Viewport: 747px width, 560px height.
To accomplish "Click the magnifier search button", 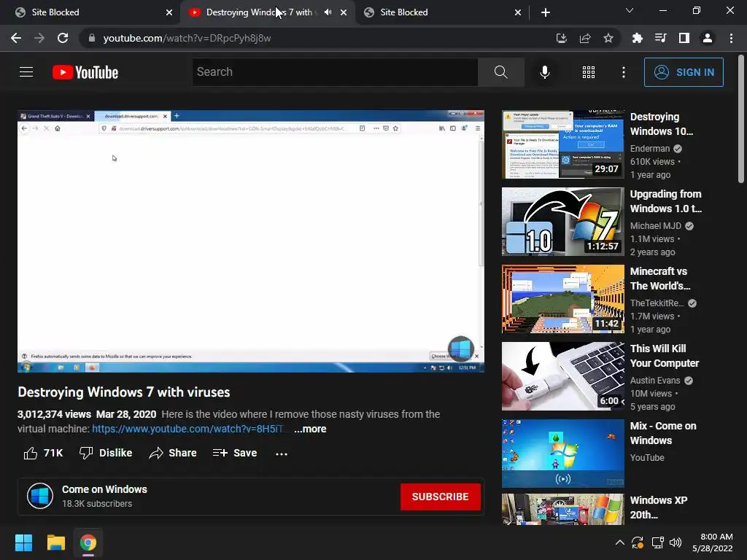I will [500, 72].
